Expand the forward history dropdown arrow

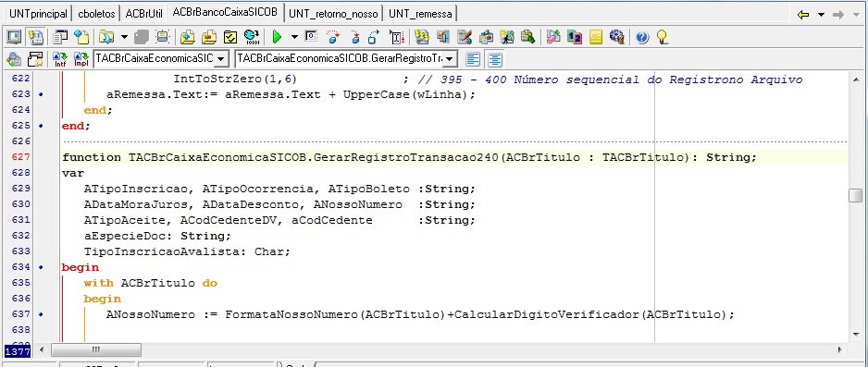pos(855,15)
